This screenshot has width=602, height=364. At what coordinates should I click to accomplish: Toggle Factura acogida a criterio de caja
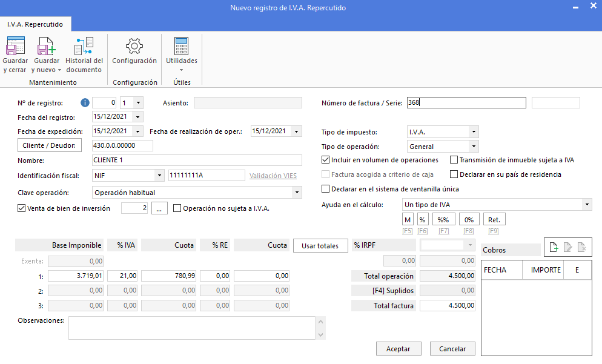click(x=326, y=174)
